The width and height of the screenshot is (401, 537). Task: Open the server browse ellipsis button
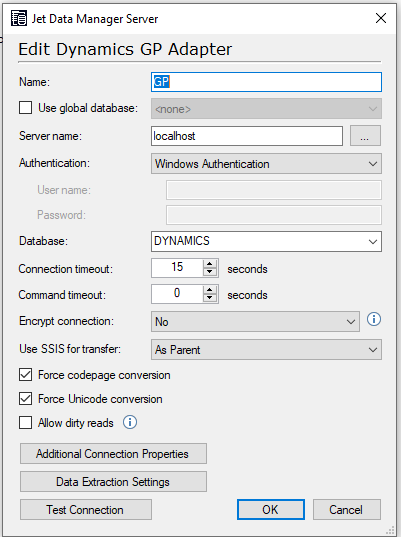[x=365, y=136]
